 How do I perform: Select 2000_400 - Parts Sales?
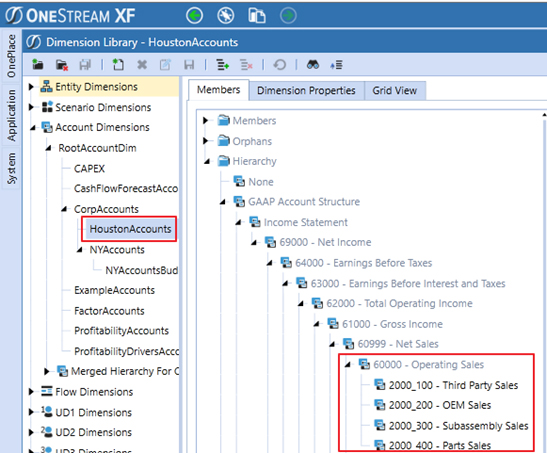[440, 445]
